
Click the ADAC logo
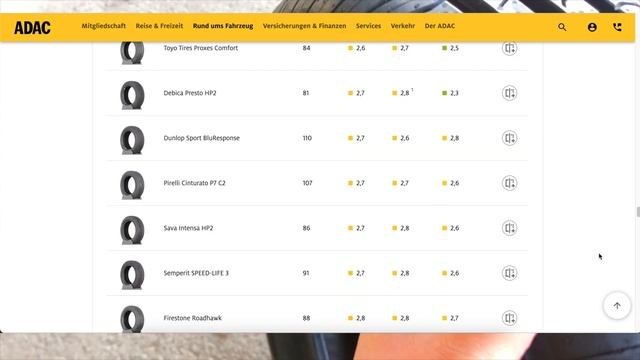(x=32, y=28)
